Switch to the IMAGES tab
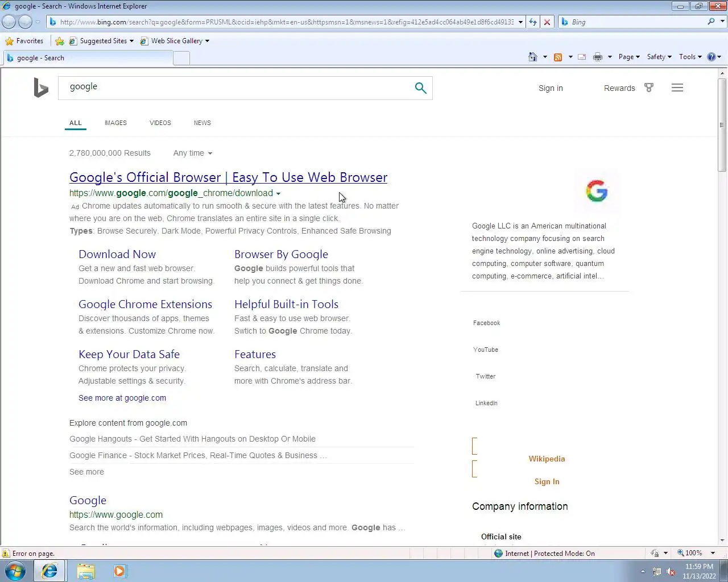Image resolution: width=728 pixels, height=582 pixels. [x=115, y=123]
